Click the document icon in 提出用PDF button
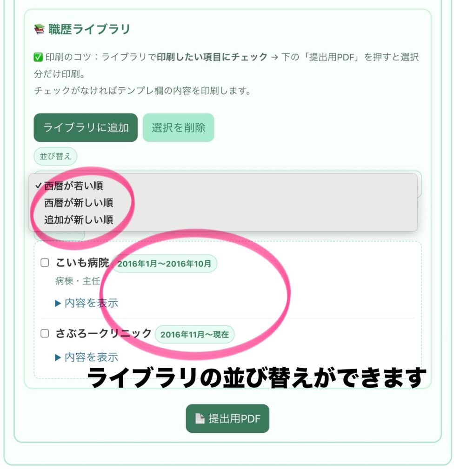 [200, 418]
